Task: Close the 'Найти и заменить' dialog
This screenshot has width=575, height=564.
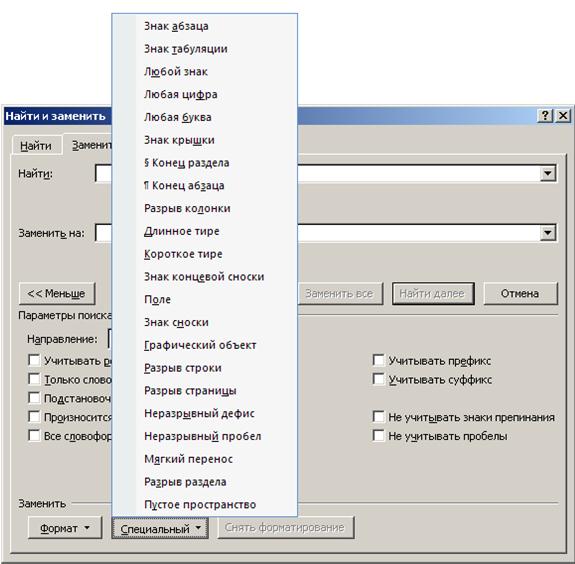Action: pos(563,116)
